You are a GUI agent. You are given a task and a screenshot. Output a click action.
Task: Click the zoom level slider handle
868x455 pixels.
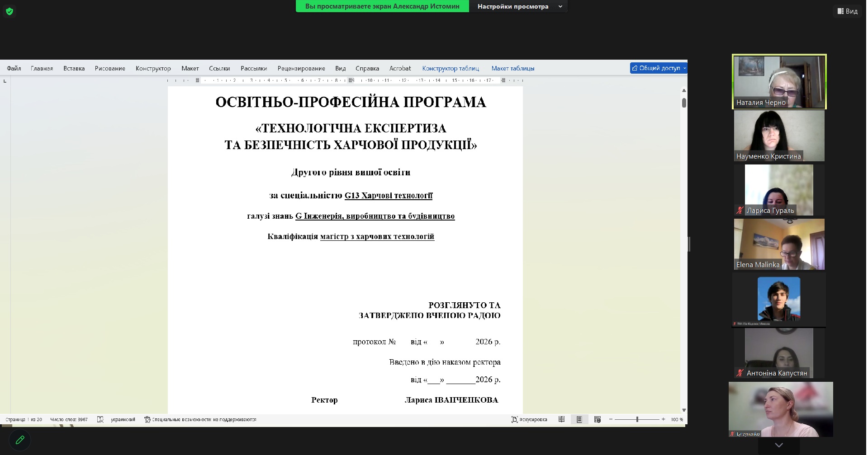[x=637, y=419]
